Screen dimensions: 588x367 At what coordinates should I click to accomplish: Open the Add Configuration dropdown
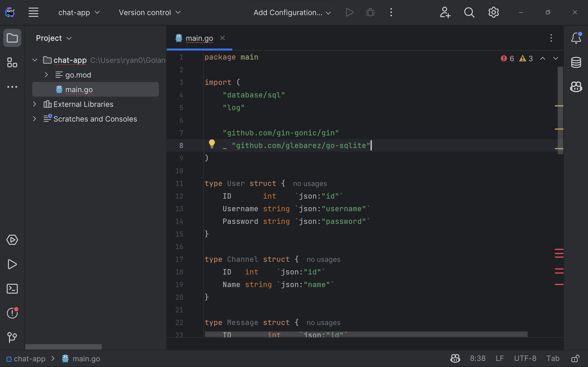tap(292, 12)
